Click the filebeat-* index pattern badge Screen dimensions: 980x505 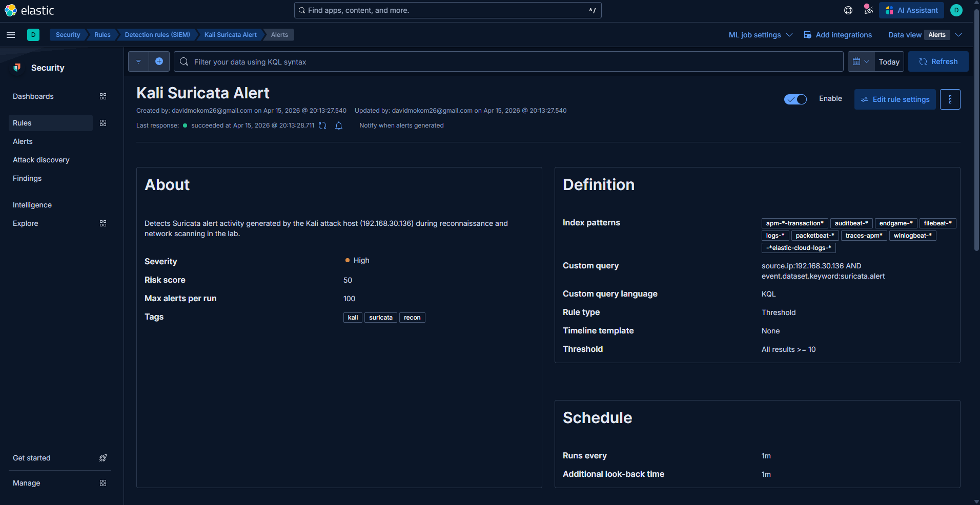tap(938, 223)
